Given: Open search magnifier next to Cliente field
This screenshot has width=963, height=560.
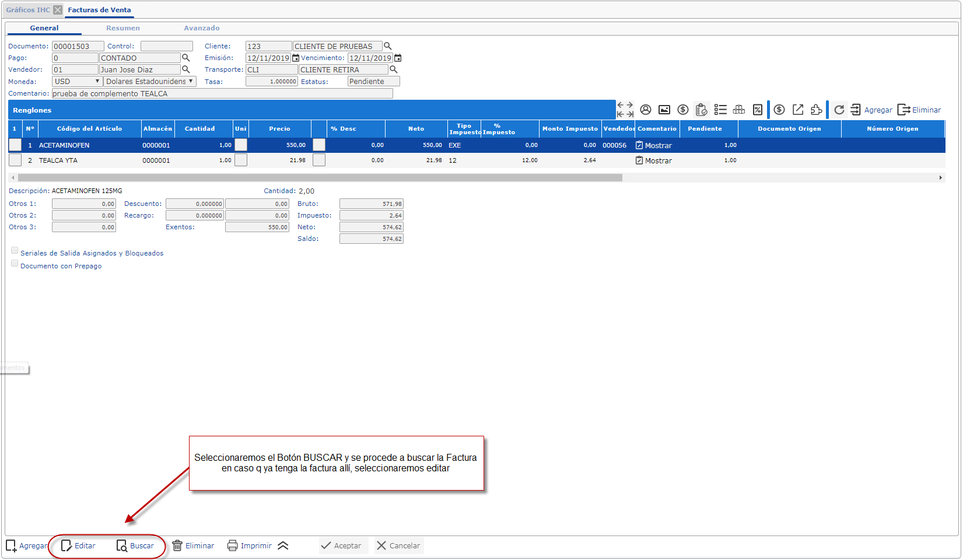Looking at the screenshot, I should tap(388, 46).
